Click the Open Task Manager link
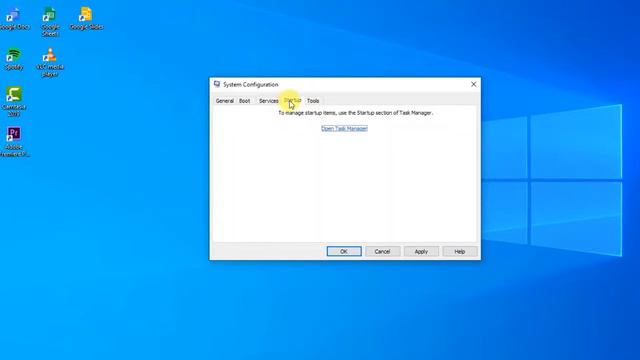Viewport: 640px width, 360px height. tap(344, 129)
